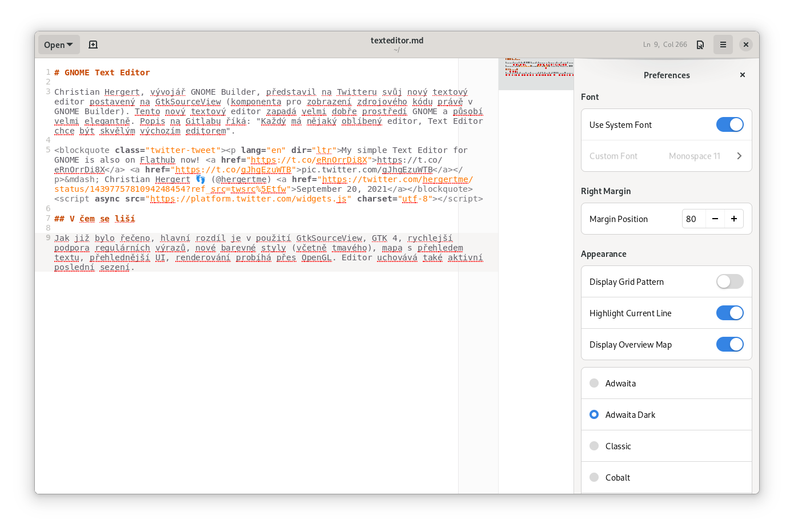Close the Preferences panel
Screen dimensions: 794x532
pos(742,75)
